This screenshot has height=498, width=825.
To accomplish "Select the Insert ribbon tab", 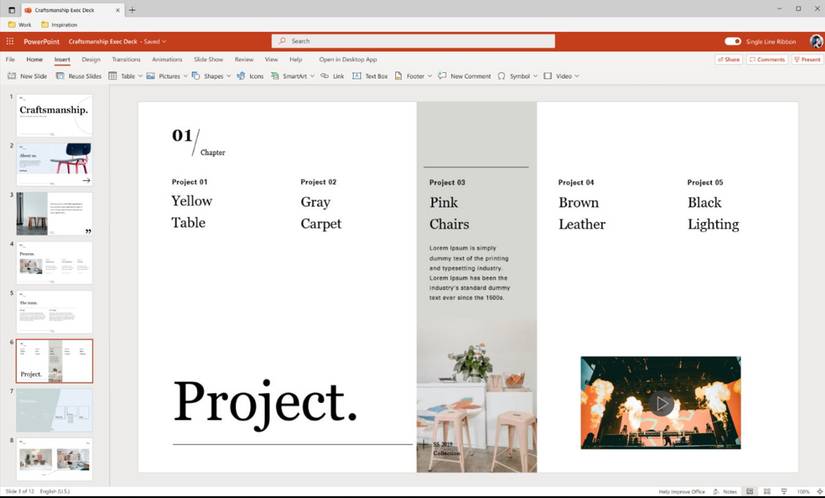I will (62, 59).
